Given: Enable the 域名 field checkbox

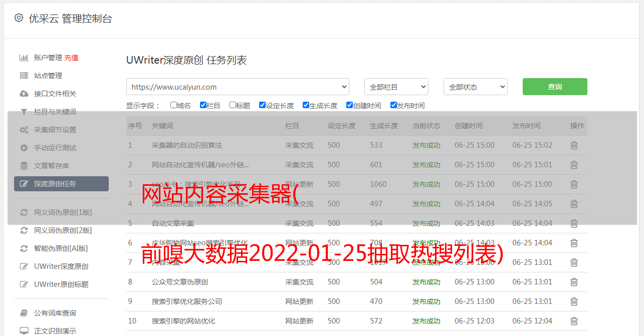Looking at the screenshot, I should pyautogui.click(x=173, y=105).
